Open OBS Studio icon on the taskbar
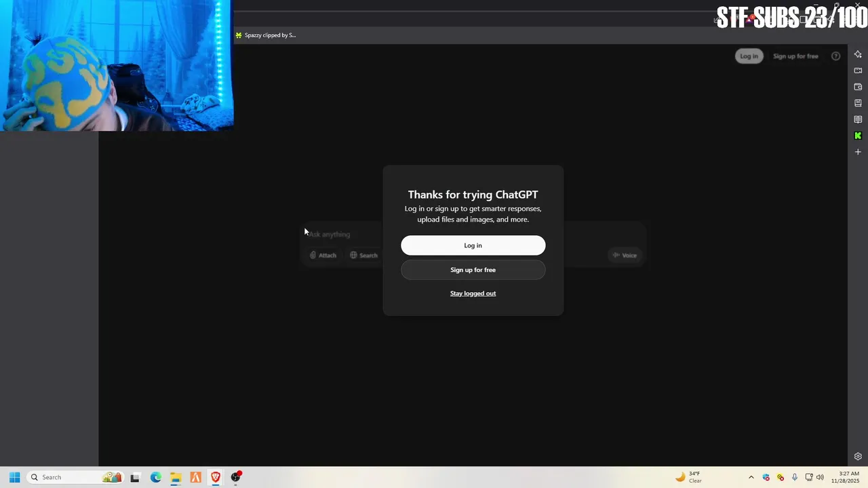Image resolution: width=868 pixels, height=488 pixels. point(236,477)
